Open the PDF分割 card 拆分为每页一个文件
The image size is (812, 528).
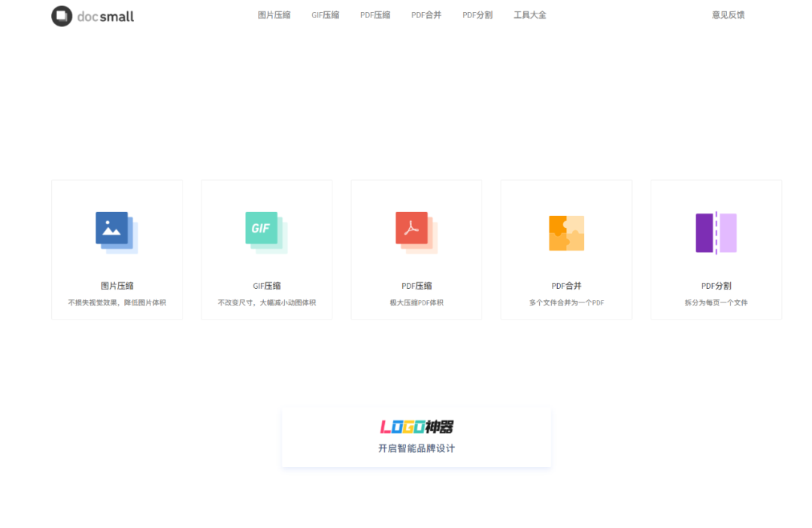click(715, 249)
